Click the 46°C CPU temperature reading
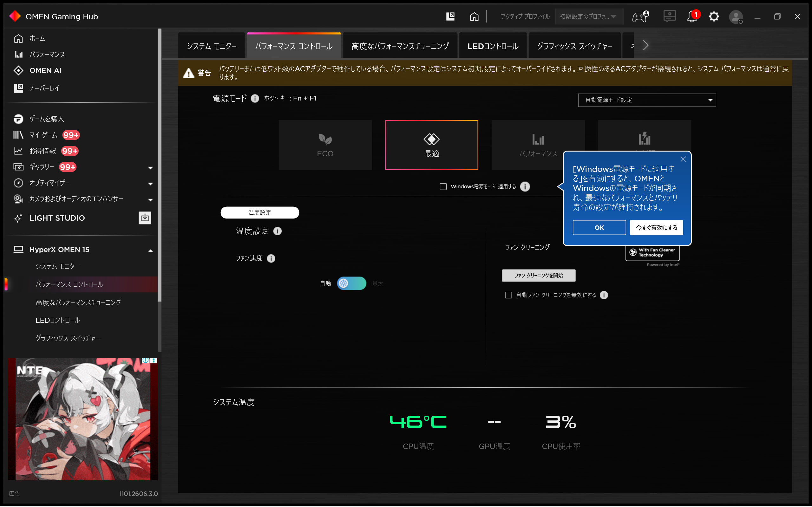This screenshot has height=507, width=812. (x=418, y=422)
